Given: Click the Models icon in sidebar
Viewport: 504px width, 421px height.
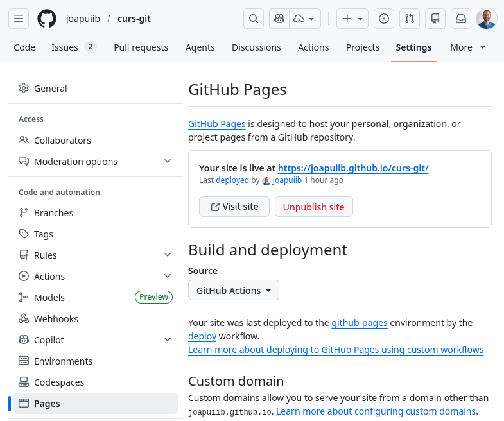Looking at the screenshot, I should pos(24,297).
